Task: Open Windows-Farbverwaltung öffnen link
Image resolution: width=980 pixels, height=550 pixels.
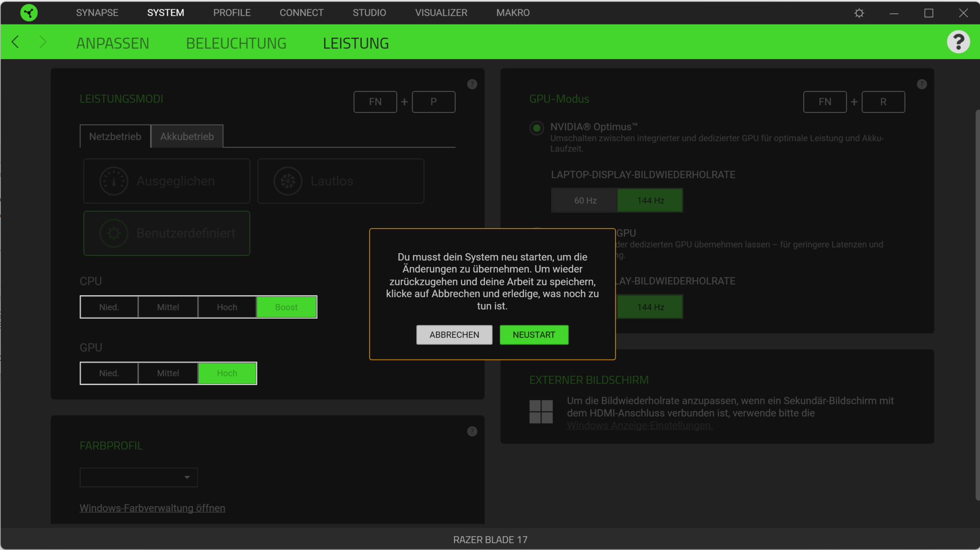Action: [152, 508]
